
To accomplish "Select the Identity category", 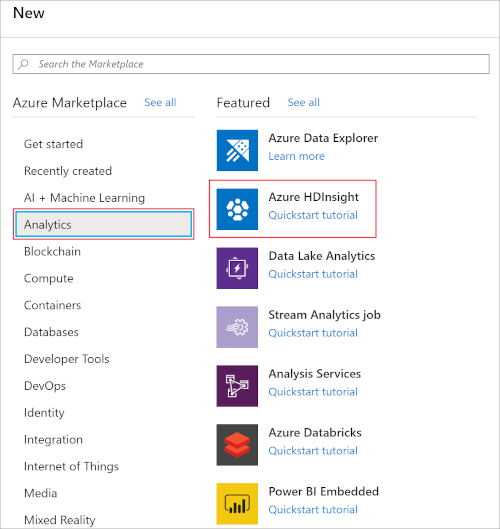I will tap(44, 413).
